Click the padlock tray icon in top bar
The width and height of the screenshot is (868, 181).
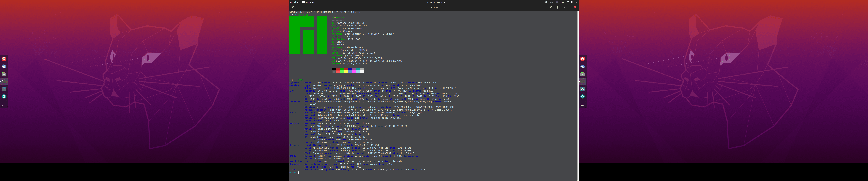click(x=557, y=2)
